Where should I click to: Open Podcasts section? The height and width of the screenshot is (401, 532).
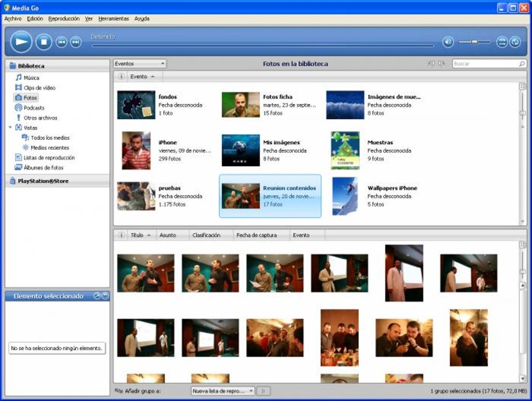[x=34, y=108]
